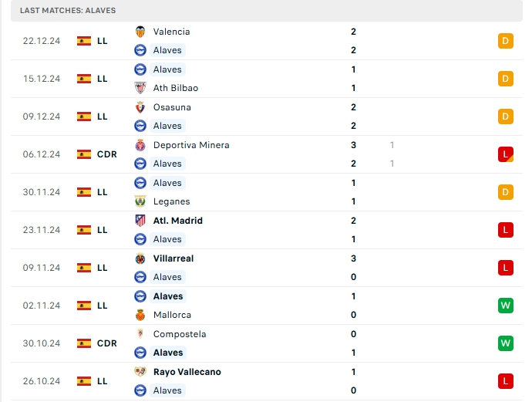Open the Rayo Vallecano team link
This screenshot has height=402, width=532.
tap(187, 372)
